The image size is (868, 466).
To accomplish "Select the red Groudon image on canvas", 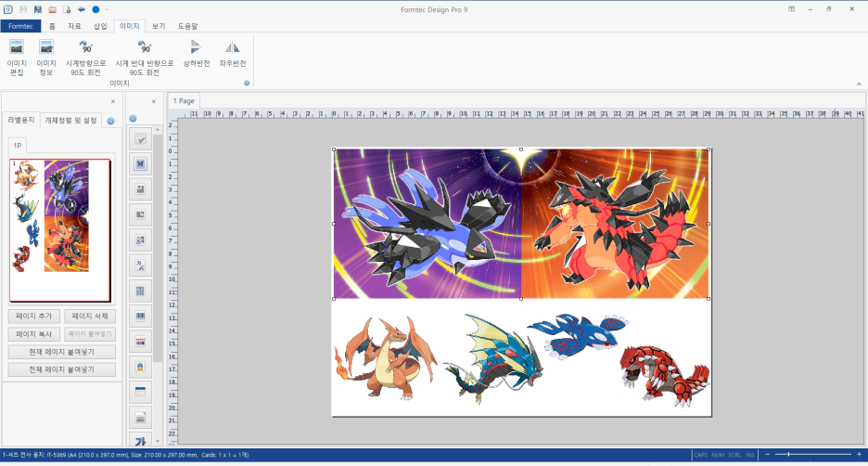I will coord(664,376).
